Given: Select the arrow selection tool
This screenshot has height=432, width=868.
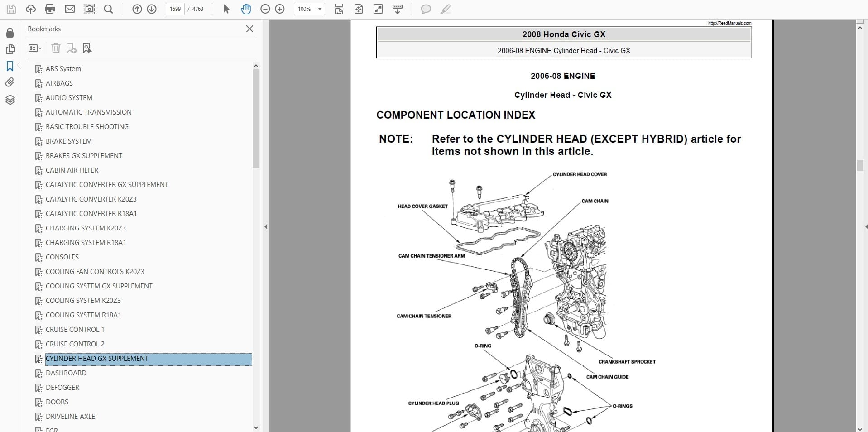Looking at the screenshot, I should (227, 9).
